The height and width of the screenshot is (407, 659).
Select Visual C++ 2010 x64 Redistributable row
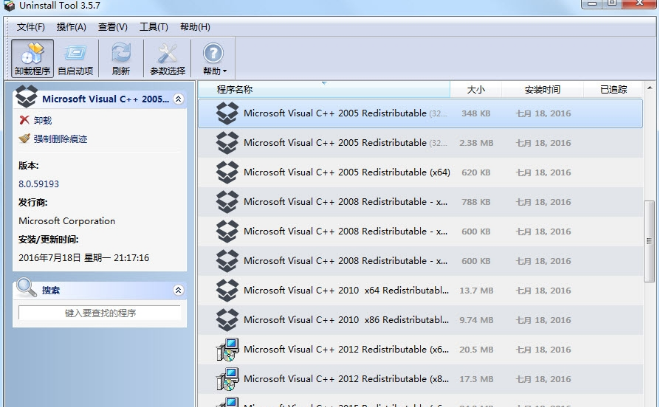pyautogui.click(x=420, y=291)
